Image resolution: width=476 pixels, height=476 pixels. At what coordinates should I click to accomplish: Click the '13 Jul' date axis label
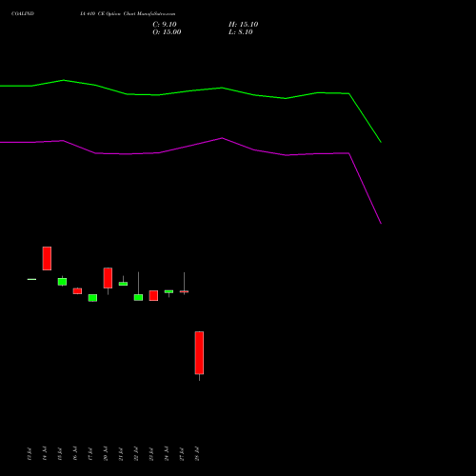click(30, 454)
